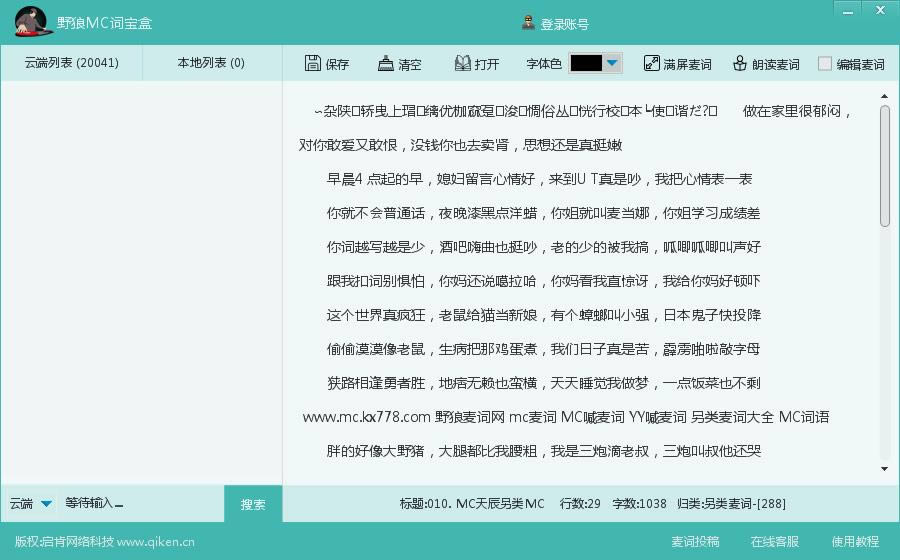Minimize the window with the title bar button
The width and height of the screenshot is (900, 560).
[848, 10]
